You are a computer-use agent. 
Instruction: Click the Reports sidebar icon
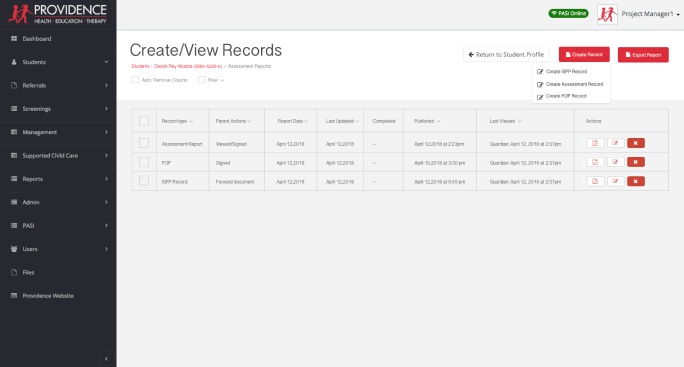[14, 179]
